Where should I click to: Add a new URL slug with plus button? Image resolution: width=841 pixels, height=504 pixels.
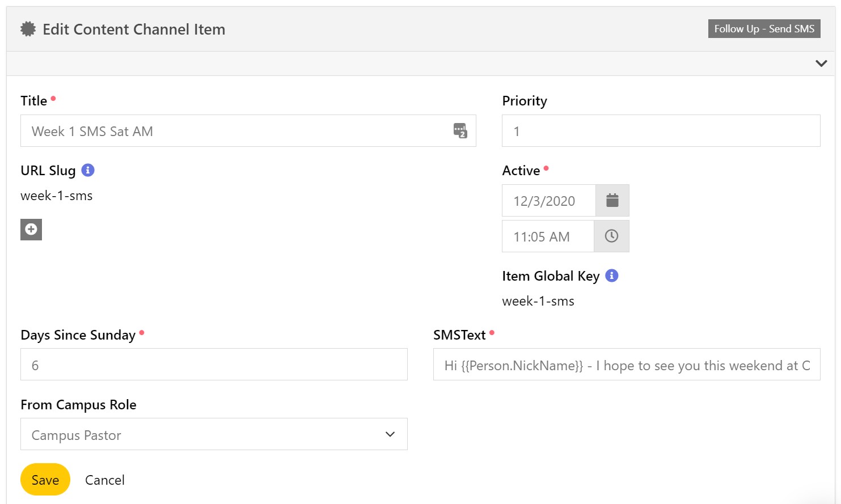(31, 230)
